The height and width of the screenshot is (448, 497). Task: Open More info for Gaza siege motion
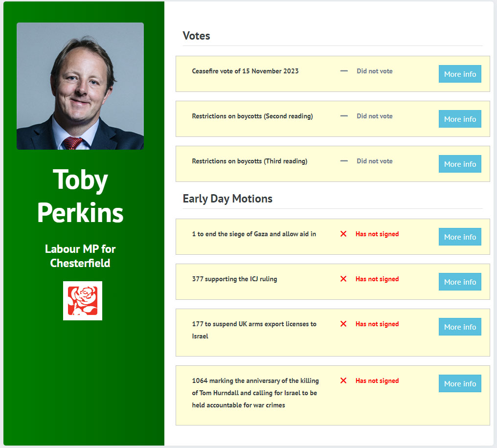(460, 237)
